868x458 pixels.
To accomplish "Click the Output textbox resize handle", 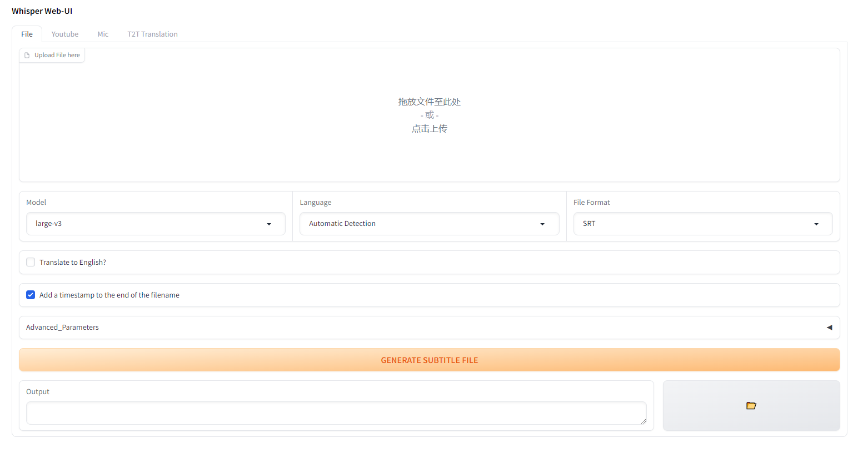I will (643, 421).
